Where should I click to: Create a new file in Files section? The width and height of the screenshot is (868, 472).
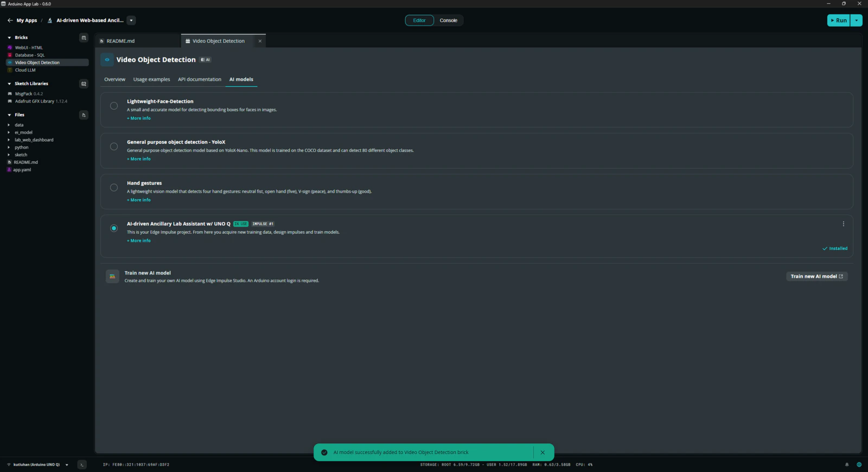(84, 115)
